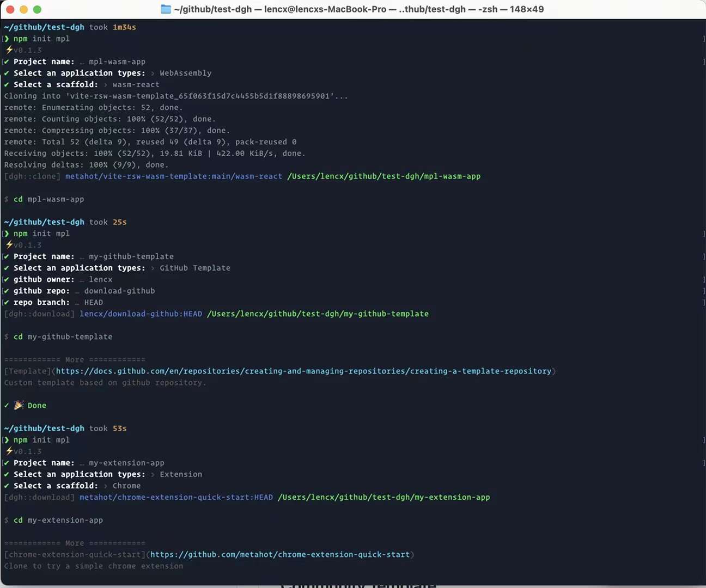The height and width of the screenshot is (588, 706).
Task: Click the checkmark before repo branch HEAD
Action: coord(5,302)
